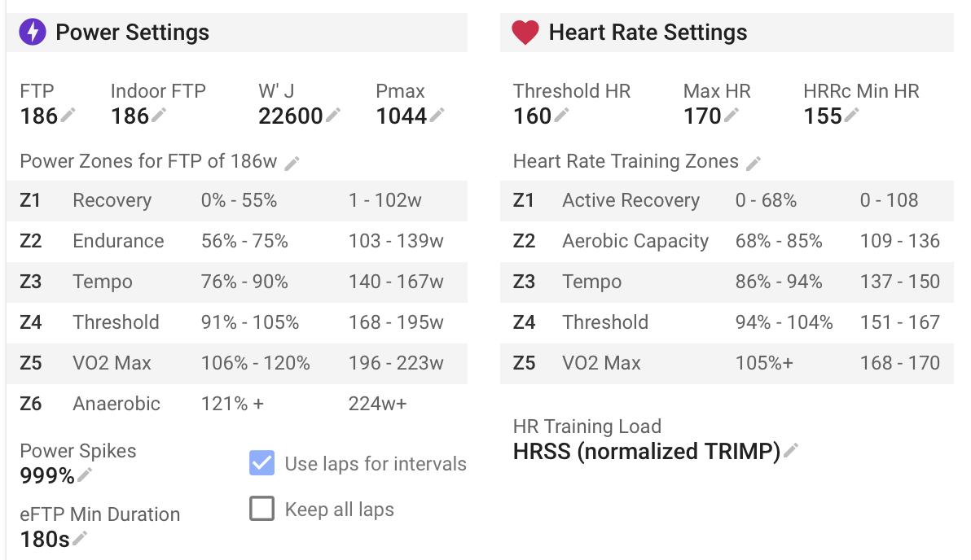Select the Z4 Threshold power zone row
Image resolution: width=971 pixels, height=560 pixels.
coord(236,322)
